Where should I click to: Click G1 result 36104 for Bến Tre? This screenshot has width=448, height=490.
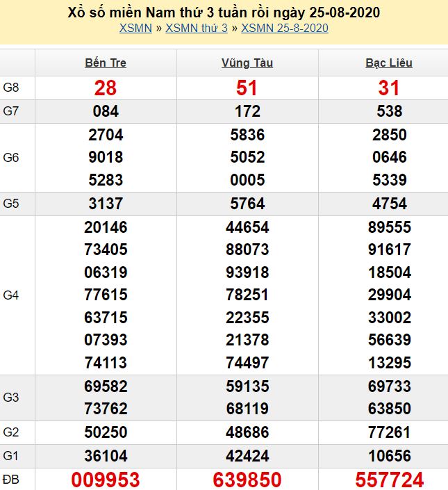click(106, 456)
